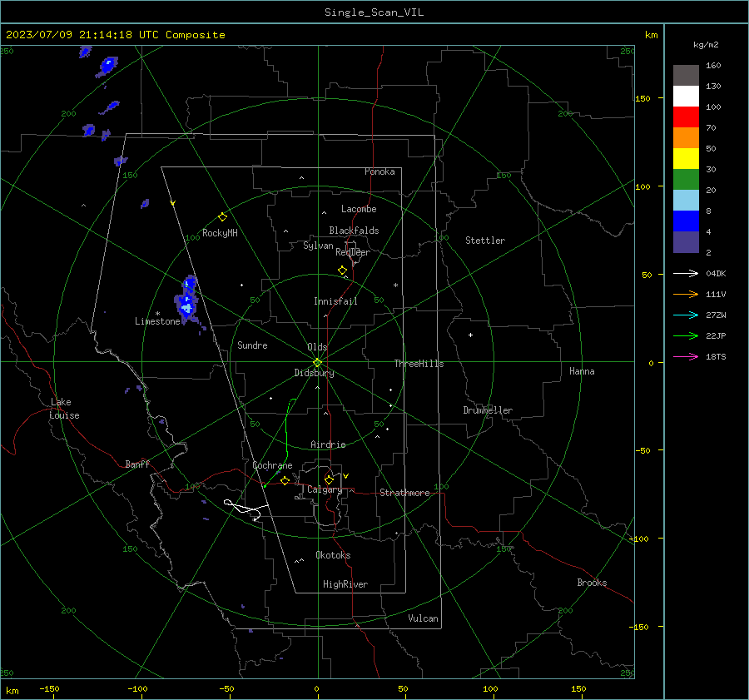Click the RockyMH label
Screen dimensions: 749x700
(x=220, y=233)
